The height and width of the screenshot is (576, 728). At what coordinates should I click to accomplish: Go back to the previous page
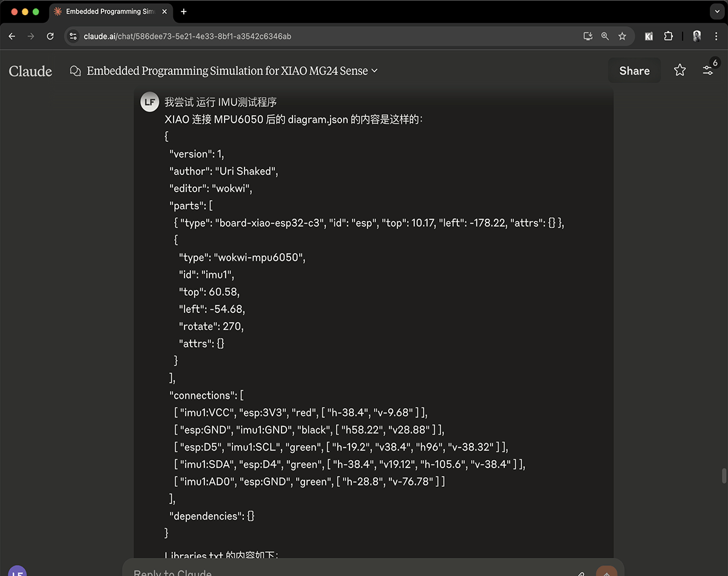coord(12,36)
